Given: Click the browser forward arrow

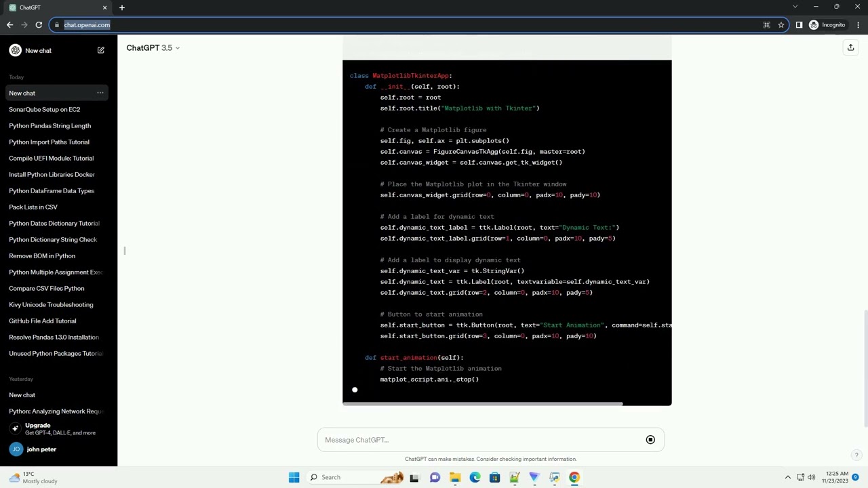Looking at the screenshot, I should tap(24, 25).
